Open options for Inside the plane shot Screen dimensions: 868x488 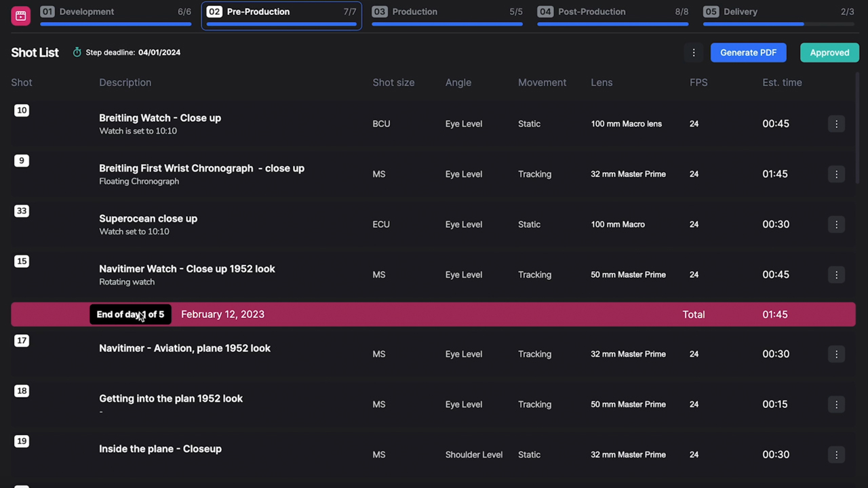[836, 455]
